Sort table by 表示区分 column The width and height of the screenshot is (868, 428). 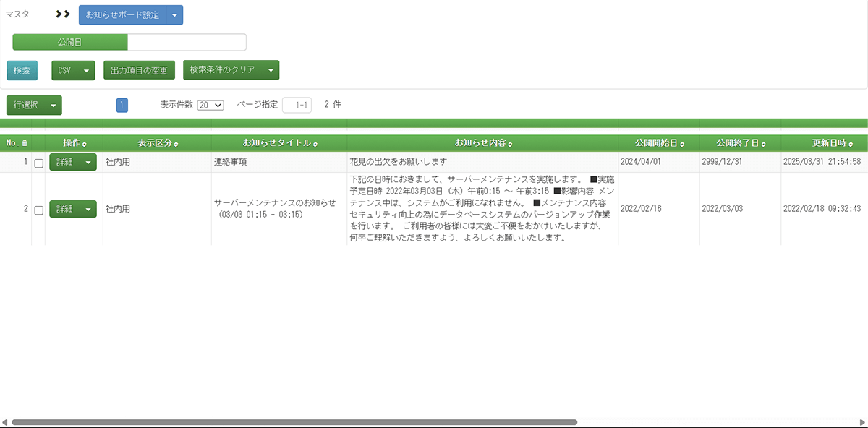[176, 143]
